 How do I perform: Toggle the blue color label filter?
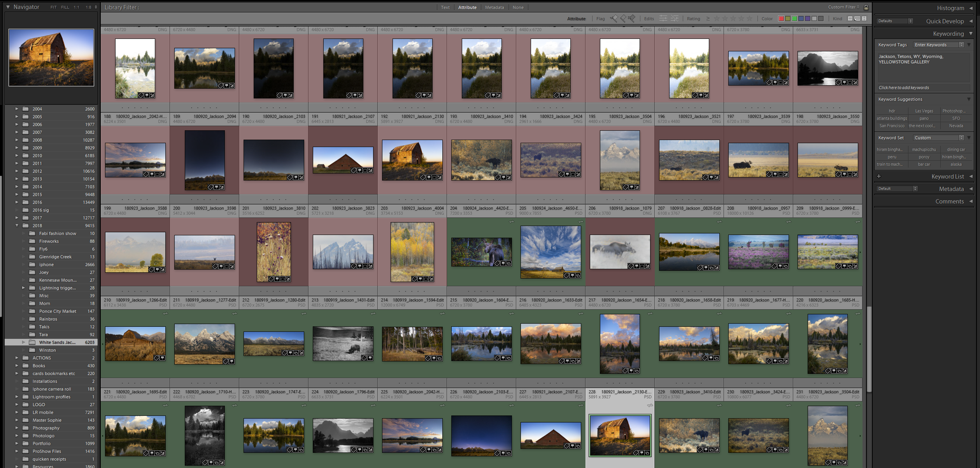(x=801, y=19)
